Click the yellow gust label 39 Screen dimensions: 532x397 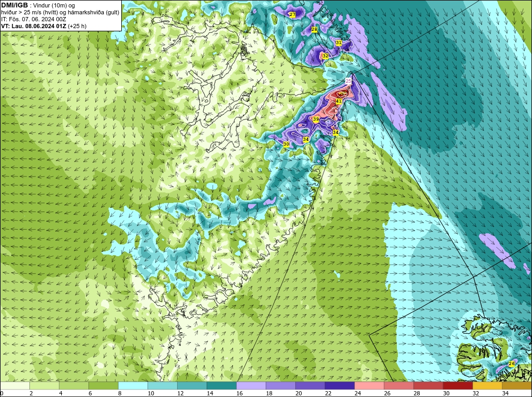point(315,119)
